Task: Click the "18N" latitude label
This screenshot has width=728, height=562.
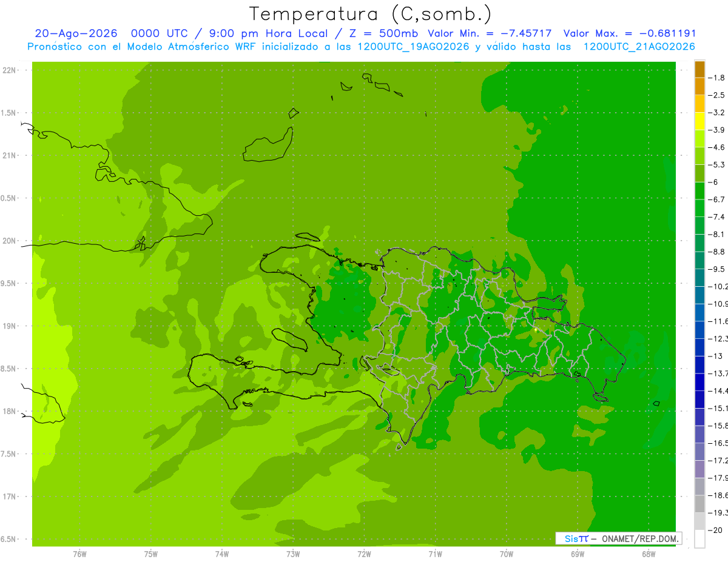Action: (9, 411)
